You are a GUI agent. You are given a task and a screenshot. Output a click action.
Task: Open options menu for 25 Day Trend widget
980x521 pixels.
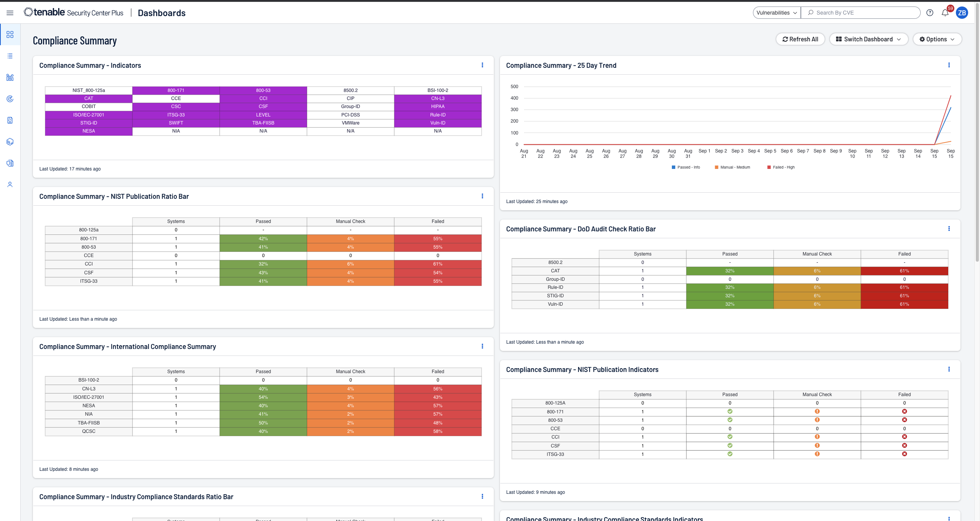(949, 65)
